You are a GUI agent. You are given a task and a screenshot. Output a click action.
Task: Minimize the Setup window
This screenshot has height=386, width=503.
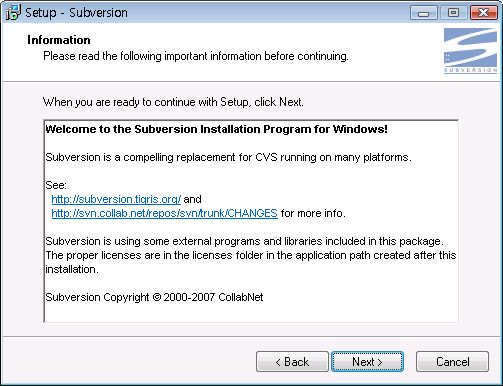coord(423,13)
